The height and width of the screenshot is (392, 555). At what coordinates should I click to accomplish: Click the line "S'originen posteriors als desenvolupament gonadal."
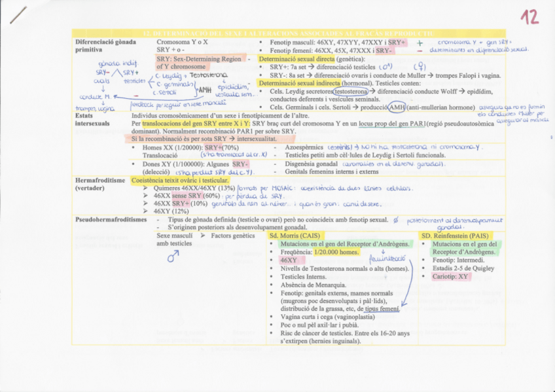238,228
